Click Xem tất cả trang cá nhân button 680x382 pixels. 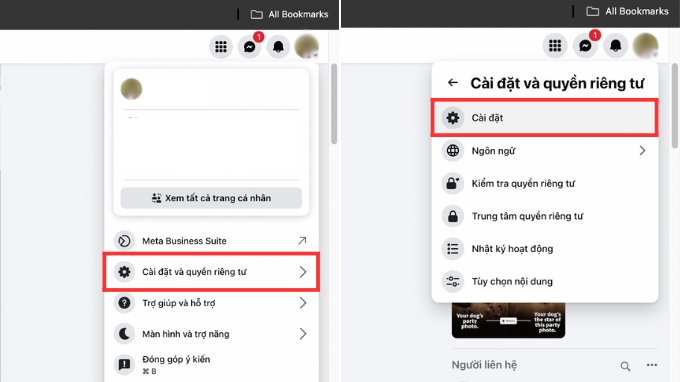[x=211, y=198]
